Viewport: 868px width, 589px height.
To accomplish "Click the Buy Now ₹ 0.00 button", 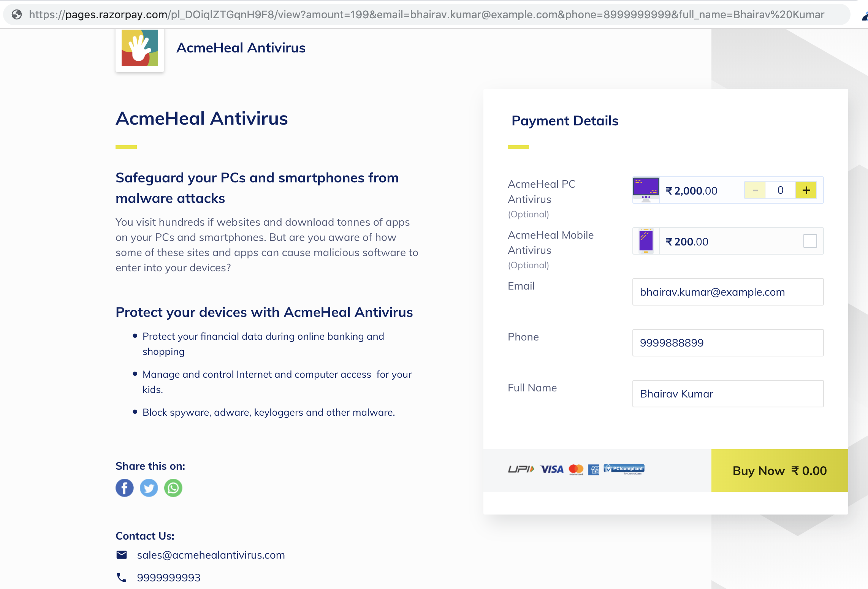I will coord(779,470).
